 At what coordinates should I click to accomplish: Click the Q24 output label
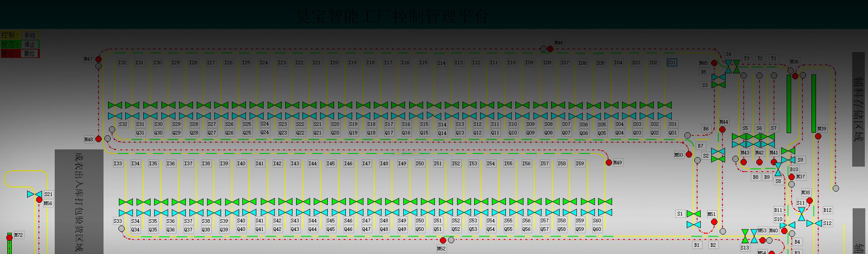(x=264, y=132)
